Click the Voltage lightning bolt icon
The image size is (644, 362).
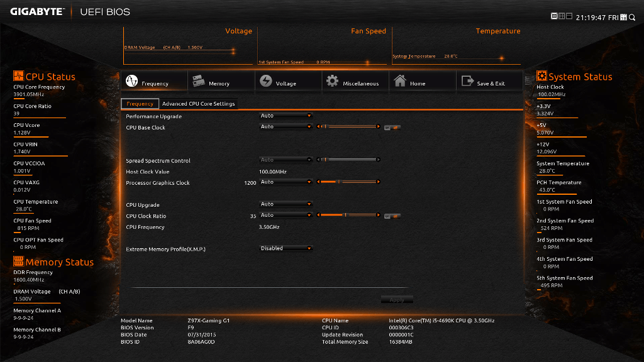coord(266,81)
